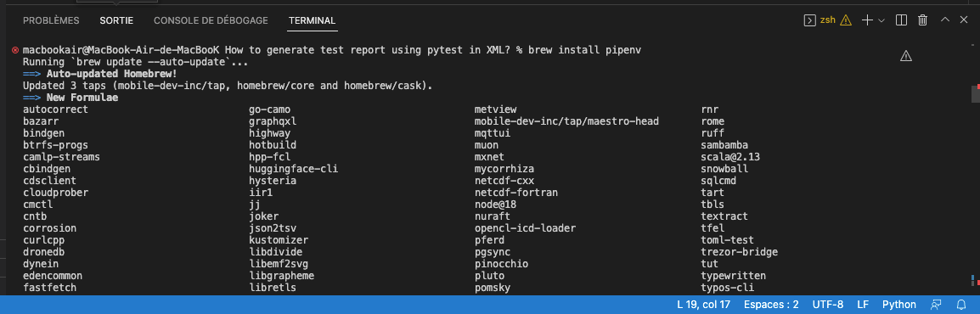Click 'autocorrect' formula name
Viewport: 980px width, 314px height.
point(56,109)
